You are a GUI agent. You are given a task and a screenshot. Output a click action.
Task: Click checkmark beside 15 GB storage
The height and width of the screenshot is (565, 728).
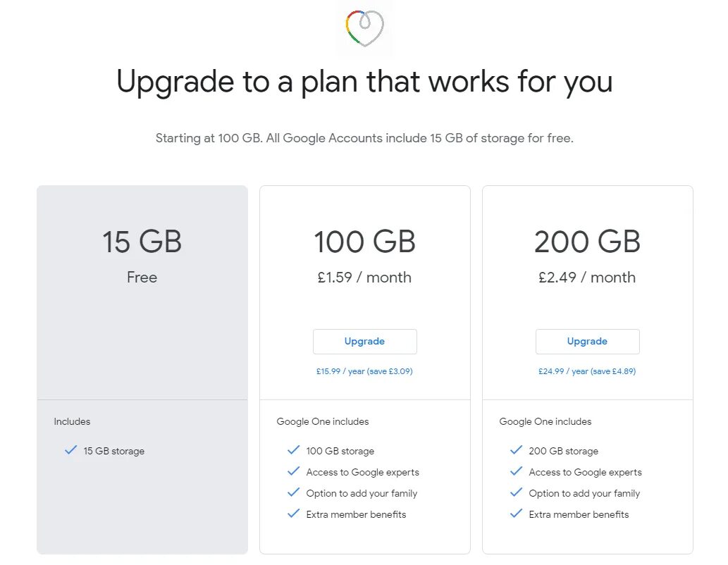[70, 450]
